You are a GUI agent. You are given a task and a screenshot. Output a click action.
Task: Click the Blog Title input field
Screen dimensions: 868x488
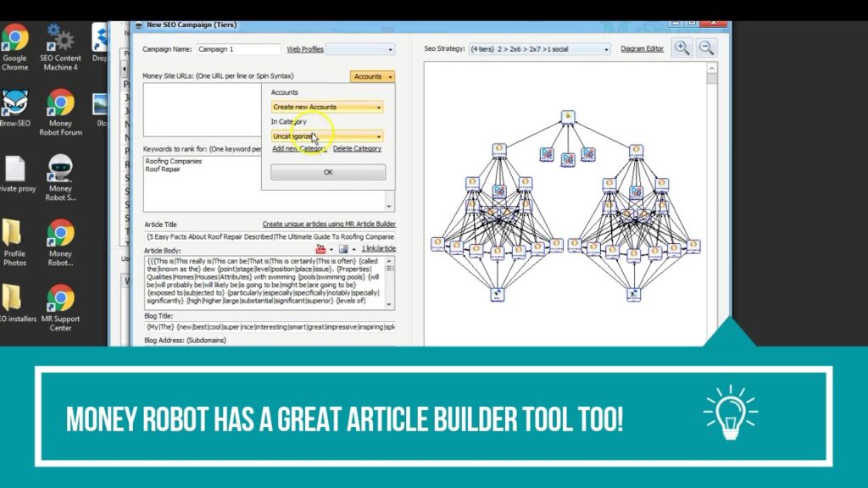pyautogui.click(x=270, y=327)
